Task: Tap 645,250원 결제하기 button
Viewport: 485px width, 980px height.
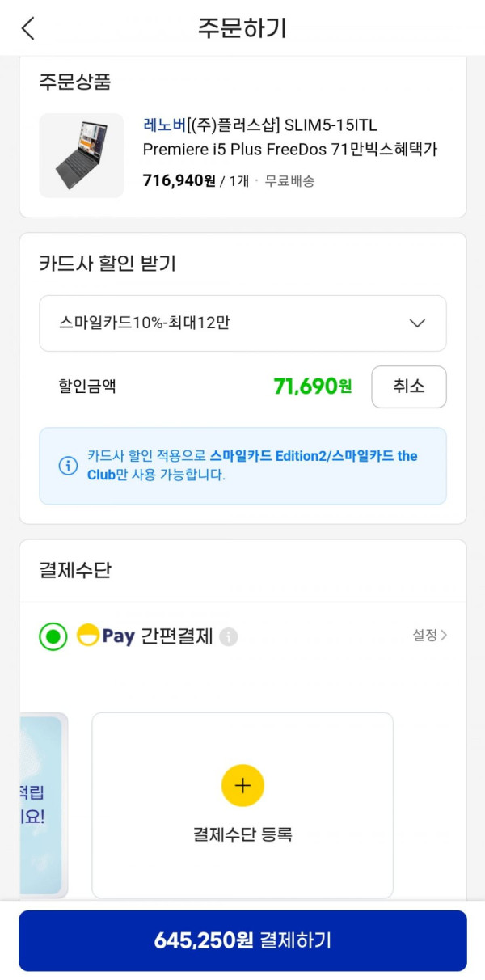Action: pyautogui.click(x=242, y=940)
